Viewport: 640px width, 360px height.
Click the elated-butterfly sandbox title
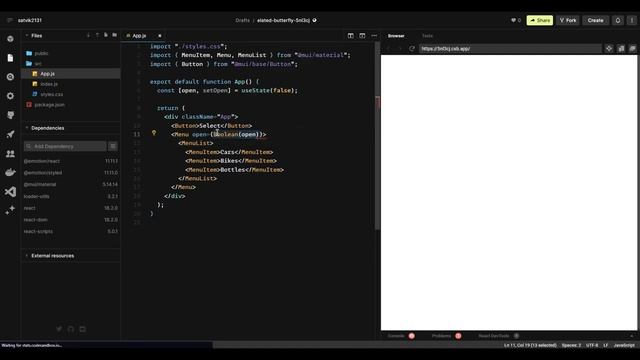click(x=283, y=20)
